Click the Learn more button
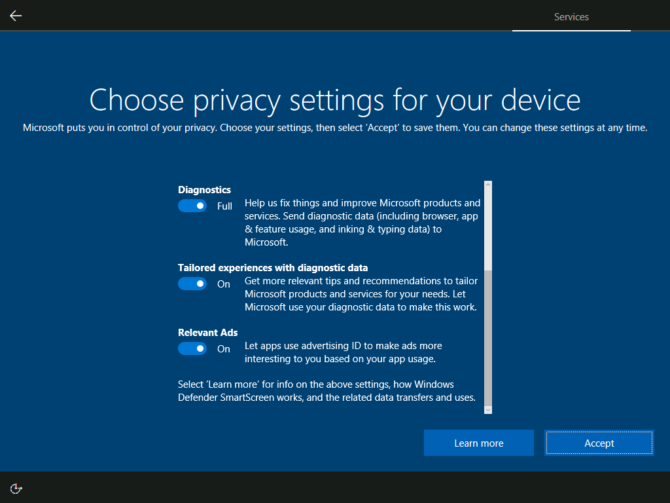 click(x=479, y=443)
